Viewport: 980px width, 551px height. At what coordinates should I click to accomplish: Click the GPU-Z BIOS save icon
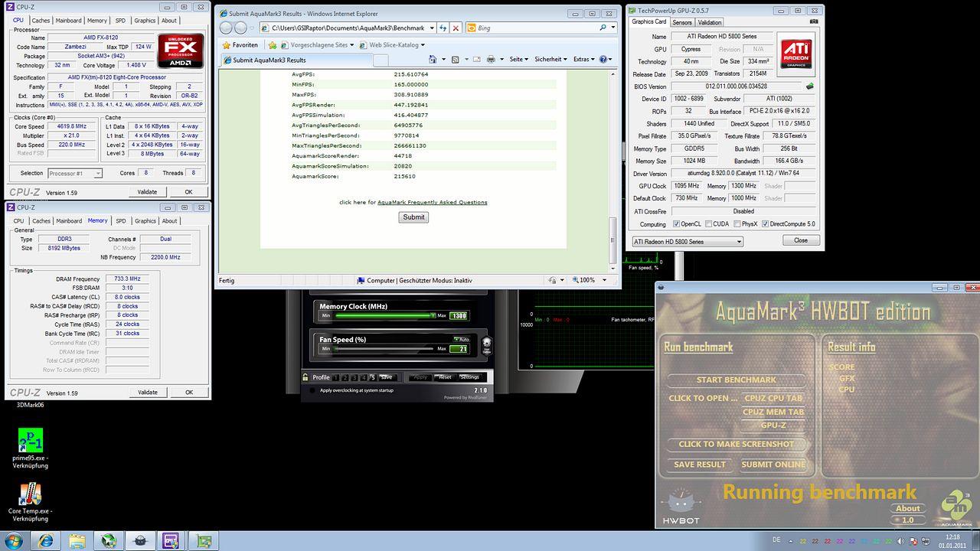tap(810, 86)
